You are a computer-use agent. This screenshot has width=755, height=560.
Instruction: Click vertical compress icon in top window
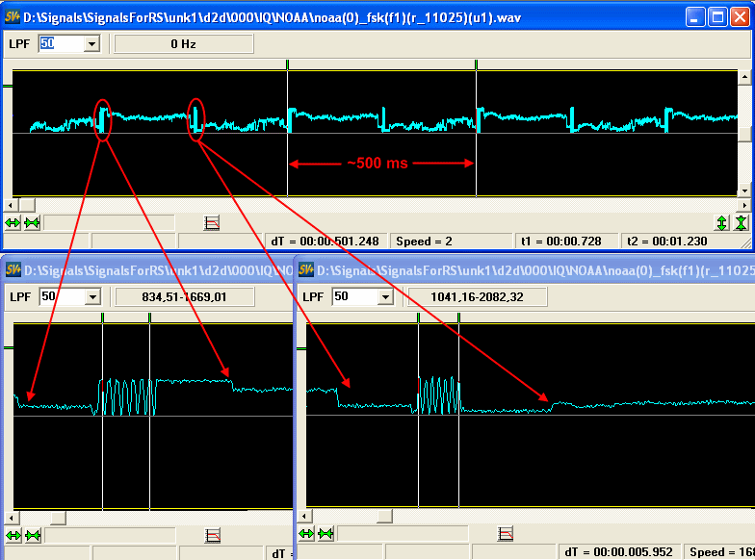coord(741,222)
